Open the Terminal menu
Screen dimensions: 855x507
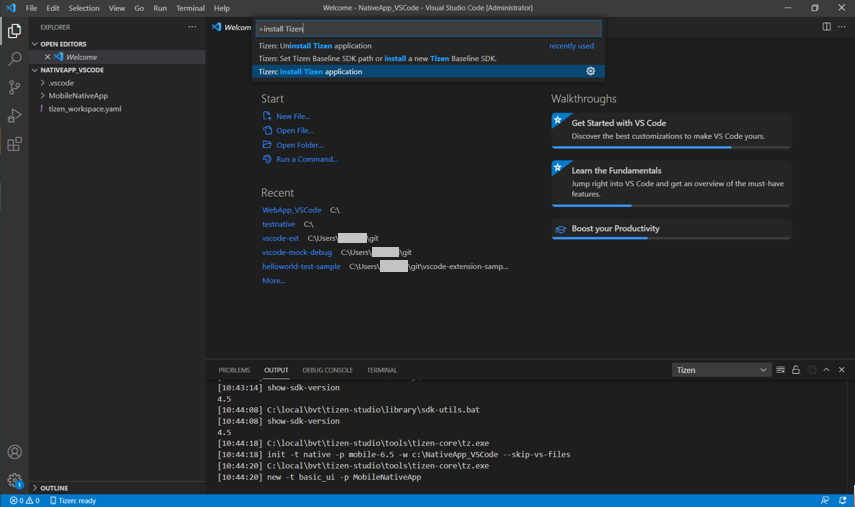(190, 8)
